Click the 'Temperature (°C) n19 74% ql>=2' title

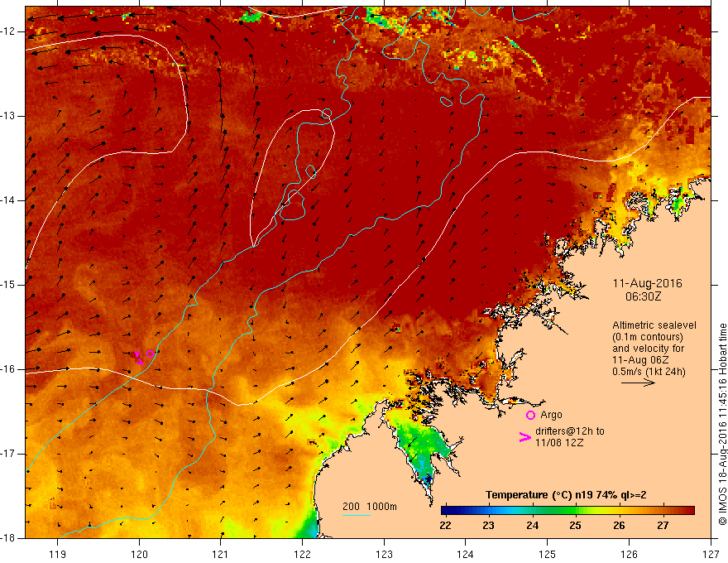tap(566, 495)
